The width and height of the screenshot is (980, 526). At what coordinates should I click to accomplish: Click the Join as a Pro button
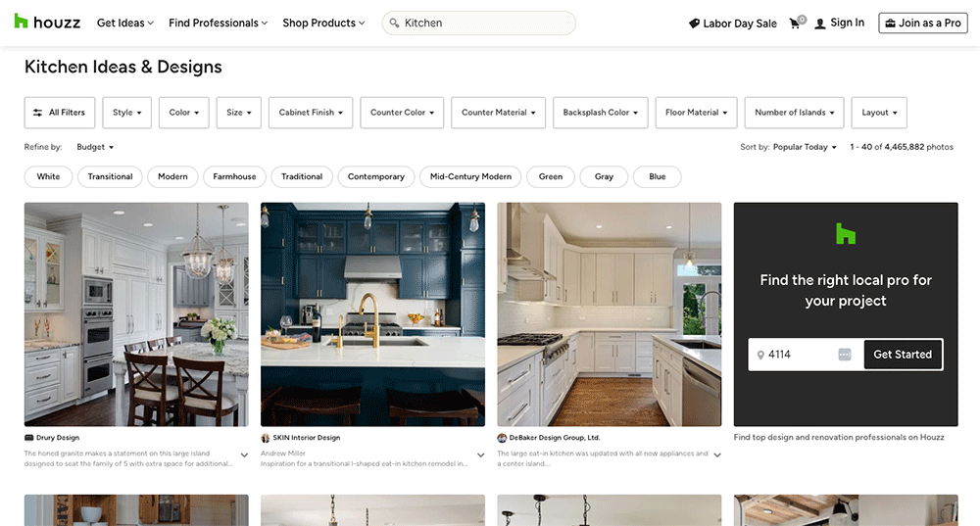[922, 24]
